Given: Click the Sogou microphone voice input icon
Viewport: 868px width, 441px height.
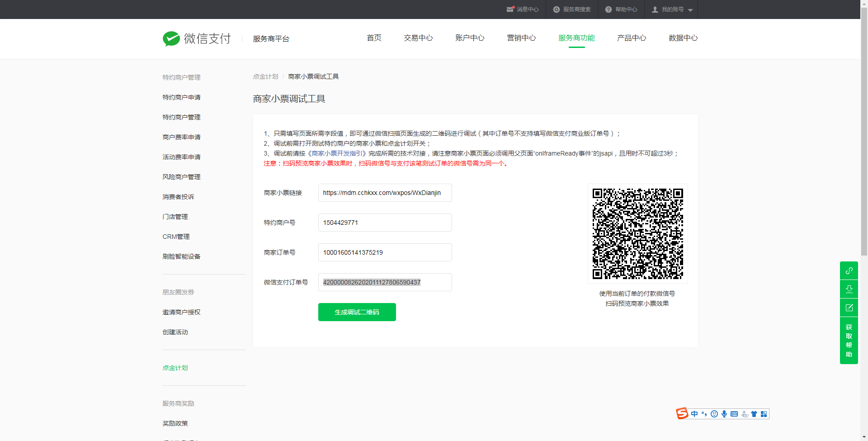Looking at the screenshot, I should tap(724, 414).
